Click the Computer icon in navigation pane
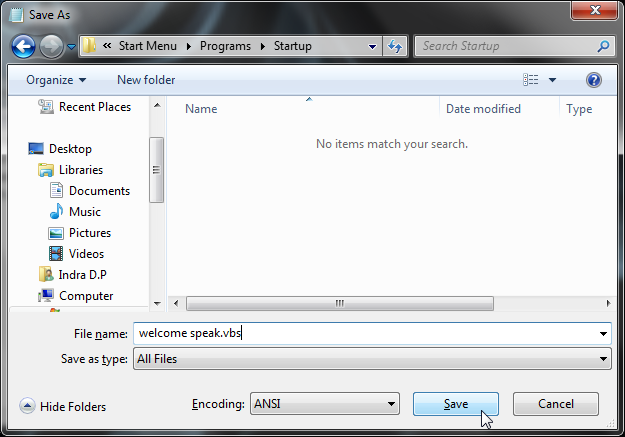Image resolution: width=625 pixels, height=437 pixels. coord(46,296)
